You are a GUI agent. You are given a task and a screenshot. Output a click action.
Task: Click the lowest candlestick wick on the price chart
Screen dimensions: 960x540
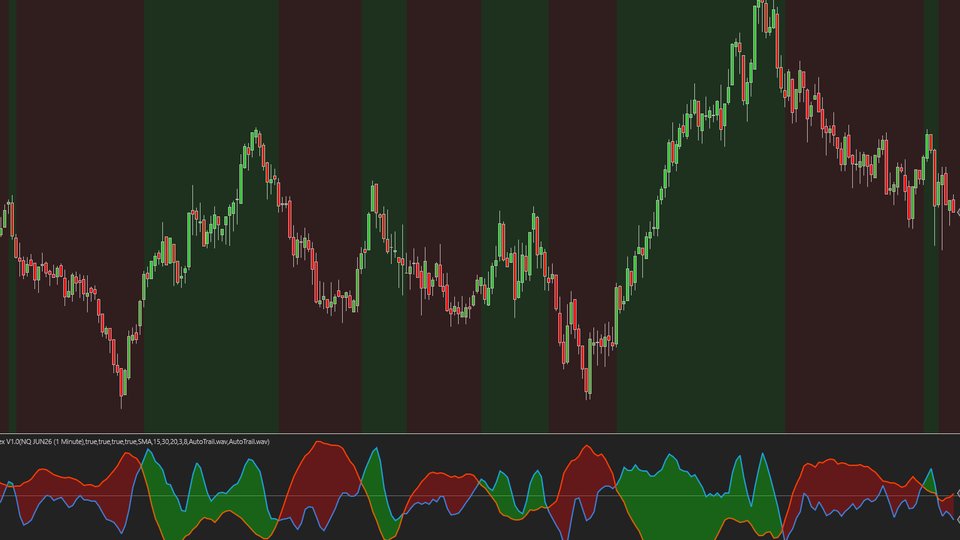(x=123, y=402)
